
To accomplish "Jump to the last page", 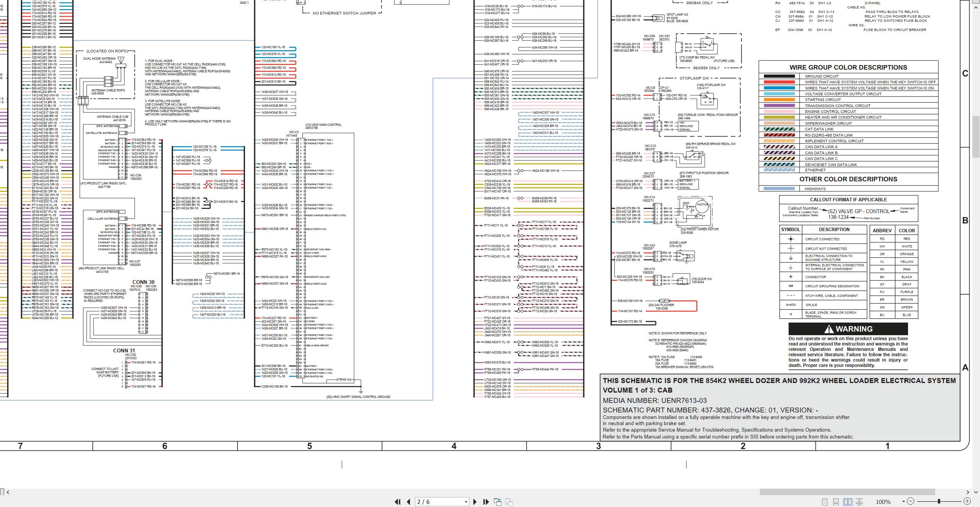I will pyautogui.click(x=486, y=502).
